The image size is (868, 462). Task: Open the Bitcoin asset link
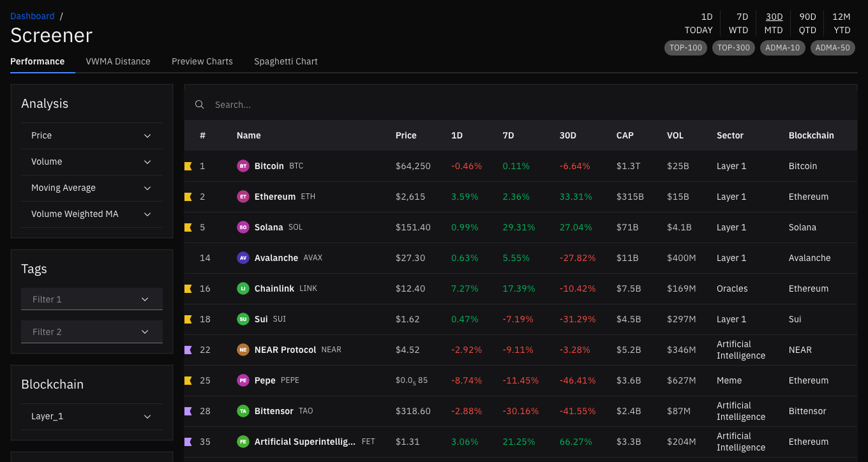click(269, 166)
